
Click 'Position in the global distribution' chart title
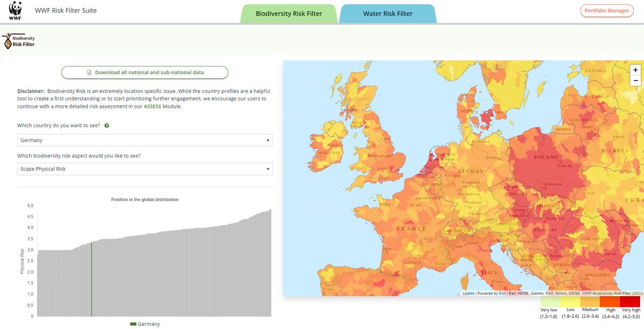point(145,200)
